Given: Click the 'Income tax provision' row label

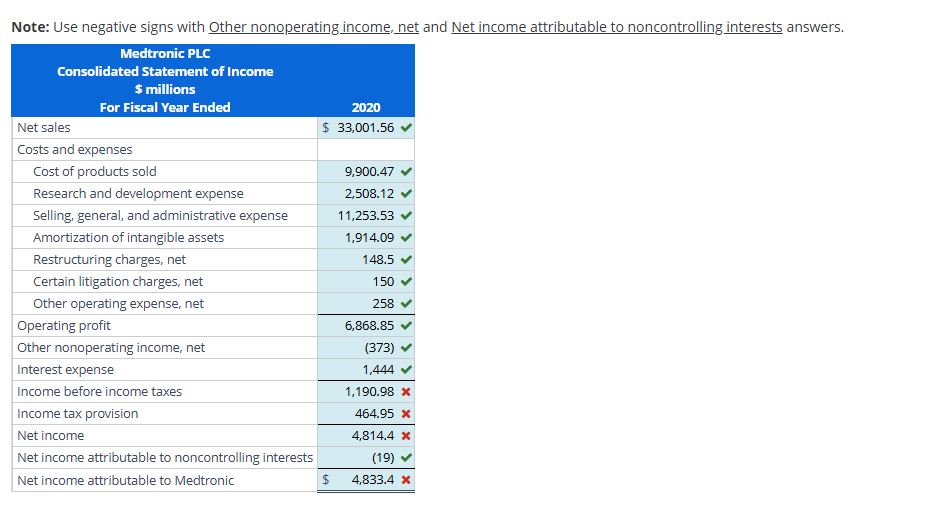Looking at the screenshot, I should pos(78,414).
